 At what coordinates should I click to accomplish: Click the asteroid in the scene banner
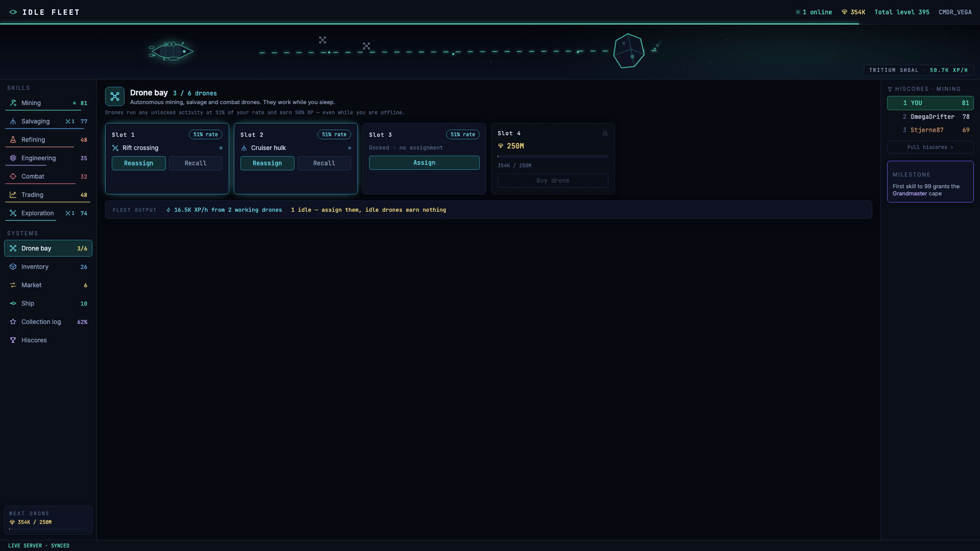click(628, 51)
